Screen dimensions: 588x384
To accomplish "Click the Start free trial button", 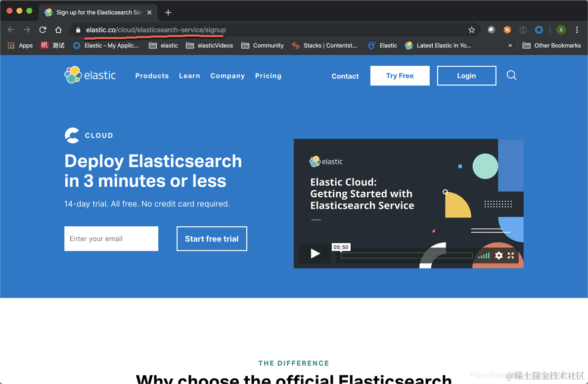I will click(x=212, y=239).
